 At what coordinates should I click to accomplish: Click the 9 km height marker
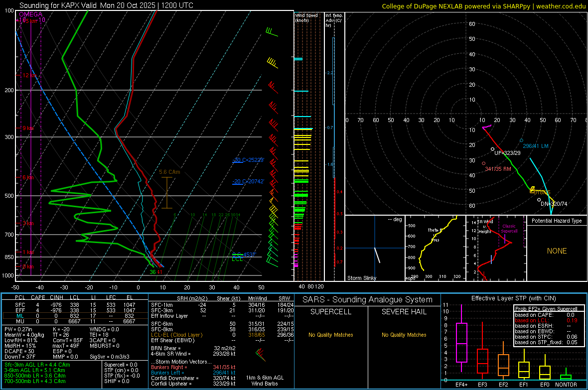pos(28,128)
